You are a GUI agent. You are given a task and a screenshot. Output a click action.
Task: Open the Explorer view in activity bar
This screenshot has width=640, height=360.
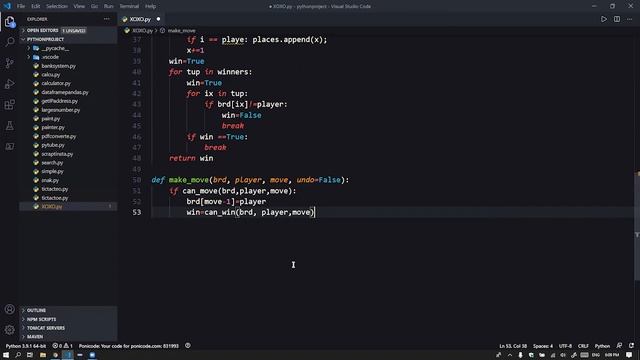10,22
